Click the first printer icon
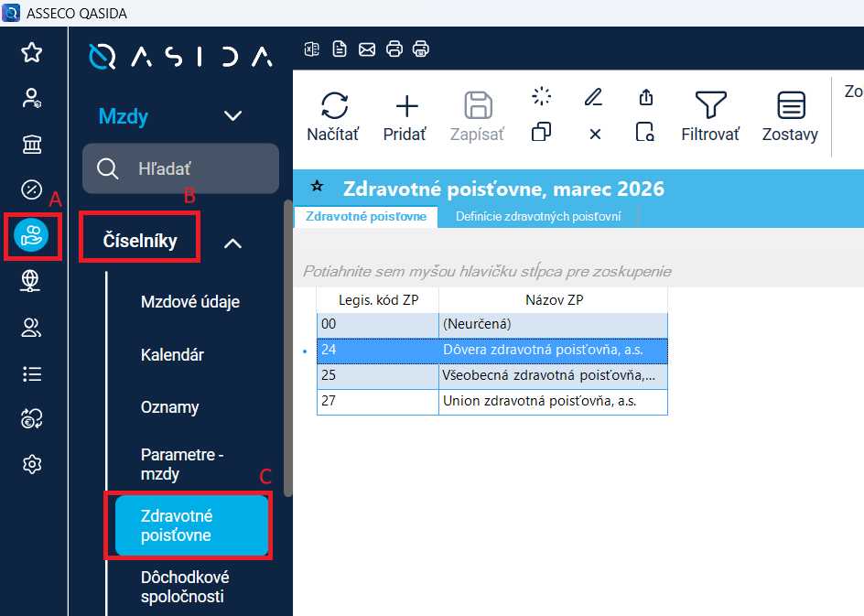Image resolution: width=864 pixels, height=616 pixels. pyautogui.click(x=394, y=49)
